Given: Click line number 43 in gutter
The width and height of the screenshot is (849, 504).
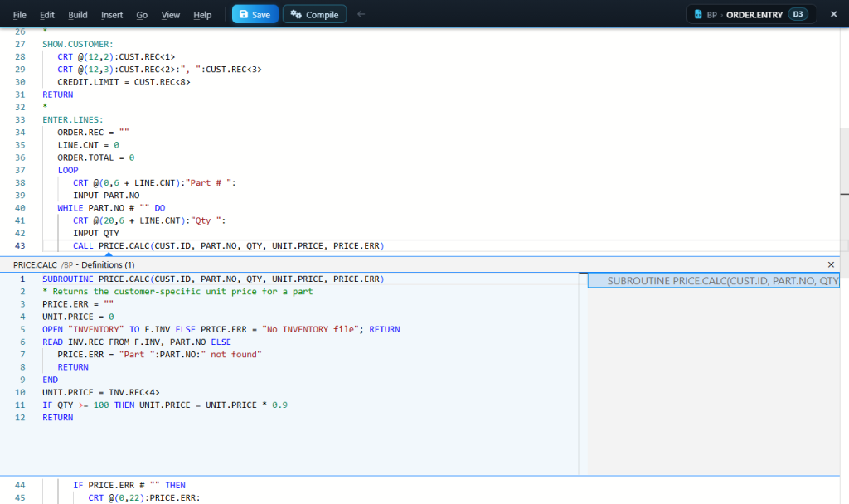Looking at the screenshot, I should 20,245.
